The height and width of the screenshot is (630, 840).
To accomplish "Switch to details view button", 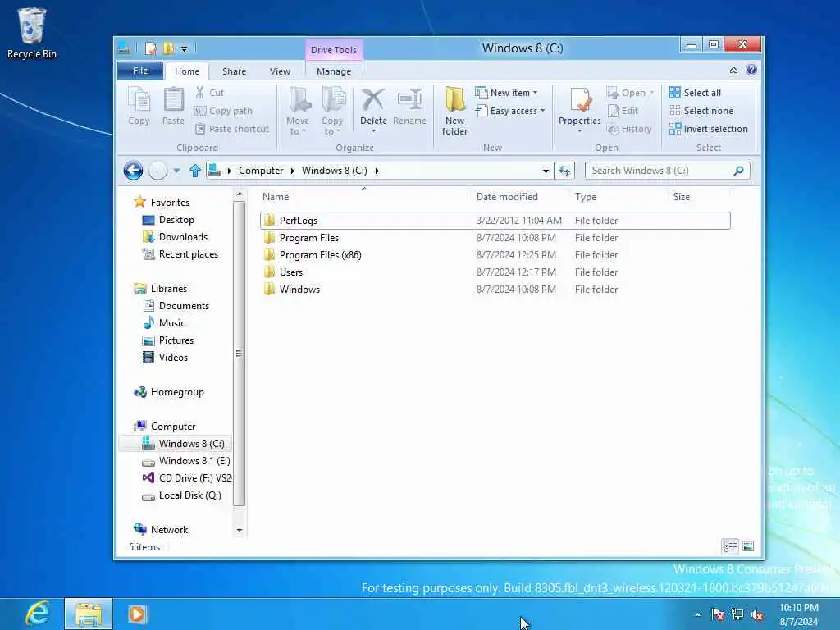I will [x=730, y=546].
